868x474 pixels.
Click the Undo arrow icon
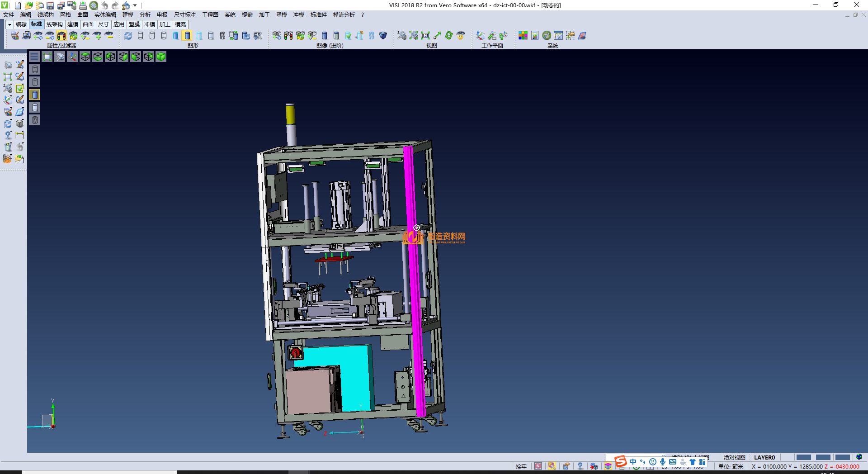pos(105,5)
